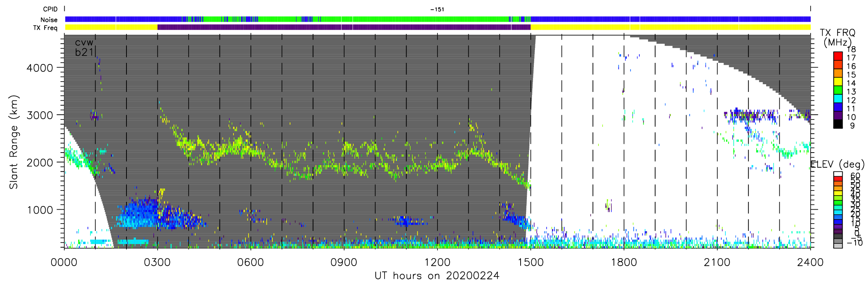Click the '(MHz)' legend unit text
The width and height of the screenshot is (868, 289).
(x=837, y=43)
